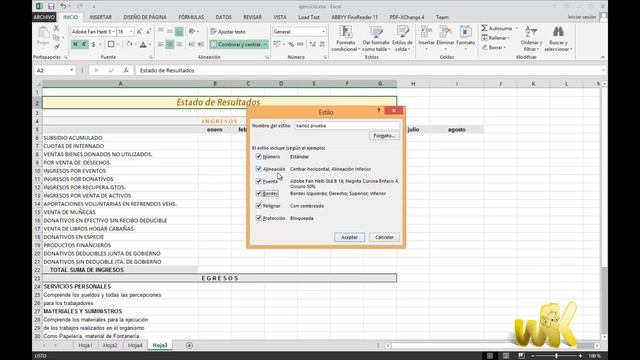Click the center horizontal alignment icon
Image resolution: width=640 pixels, height=360 pixels.
coord(170,44)
